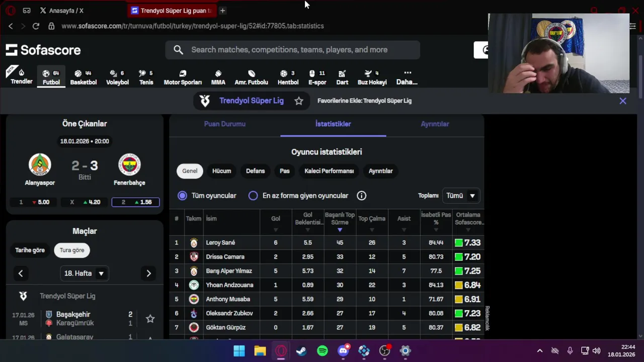Viewport: 644px width, 362px height.
Task: Sort table by Gol Beklentisi column
Action: [x=308, y=222]
